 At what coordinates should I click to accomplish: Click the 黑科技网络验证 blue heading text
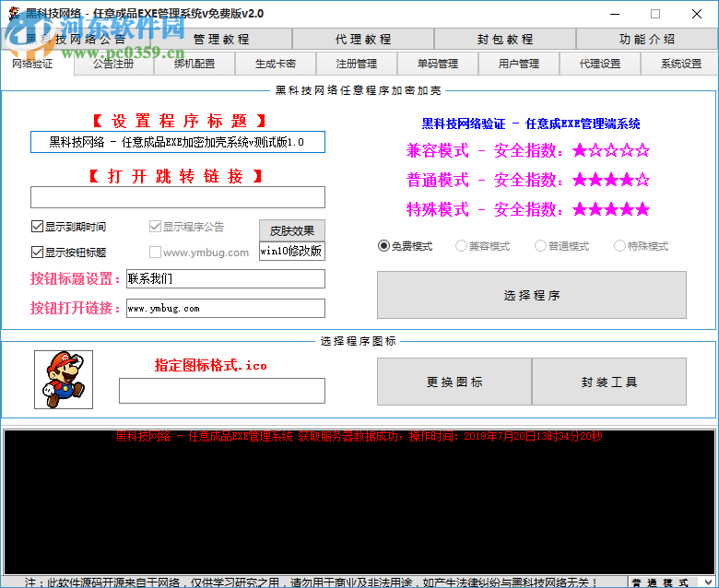pos(531,123)
